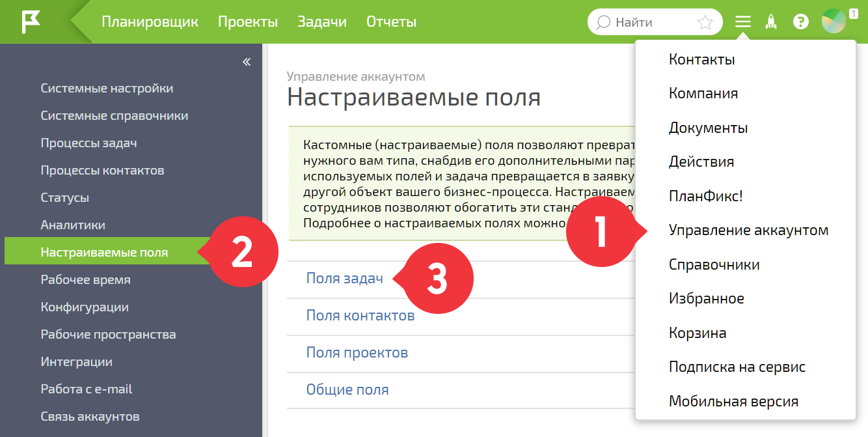Viewport: 868px width, 437px height.
Task: Open Избранное menu item
Action: click(707, 298)
